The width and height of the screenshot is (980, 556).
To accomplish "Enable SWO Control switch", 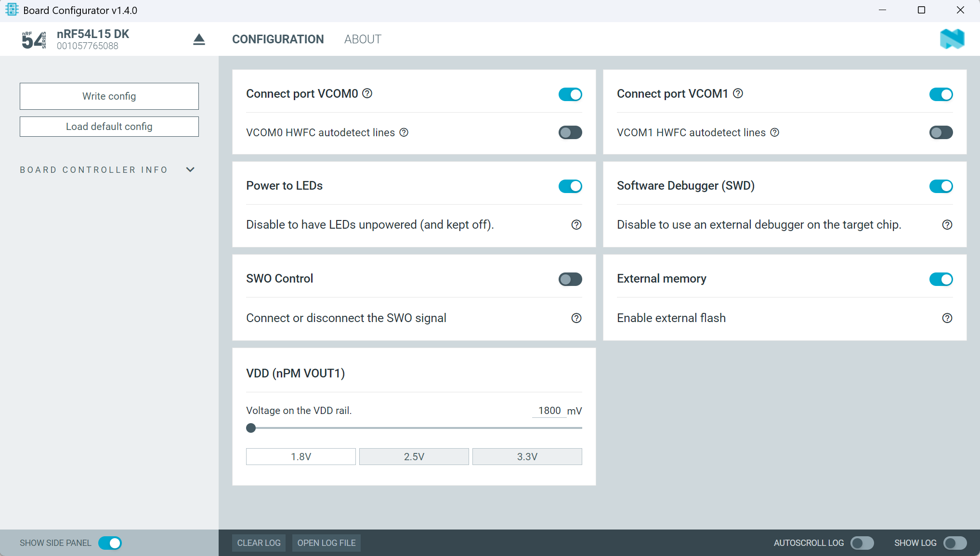I will click(x=570, y=279).
